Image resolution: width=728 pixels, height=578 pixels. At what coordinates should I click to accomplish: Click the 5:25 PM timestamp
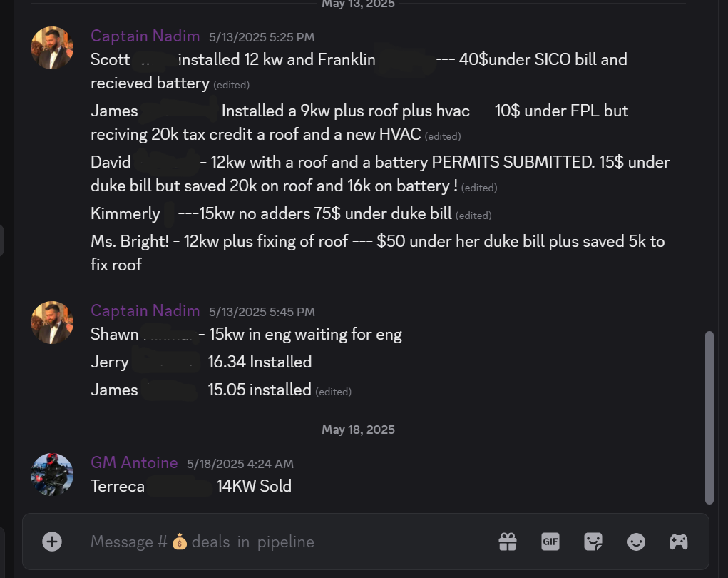[x=262, y=36]
